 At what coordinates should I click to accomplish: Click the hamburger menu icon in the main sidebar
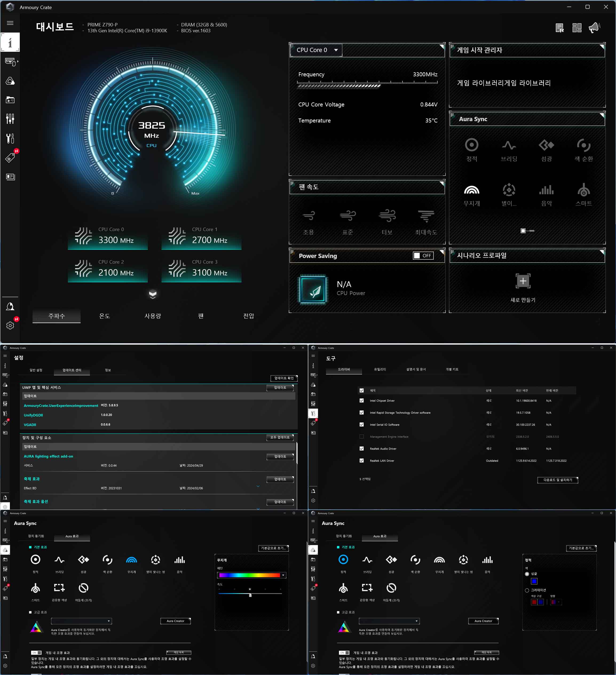tap(10, 23)
